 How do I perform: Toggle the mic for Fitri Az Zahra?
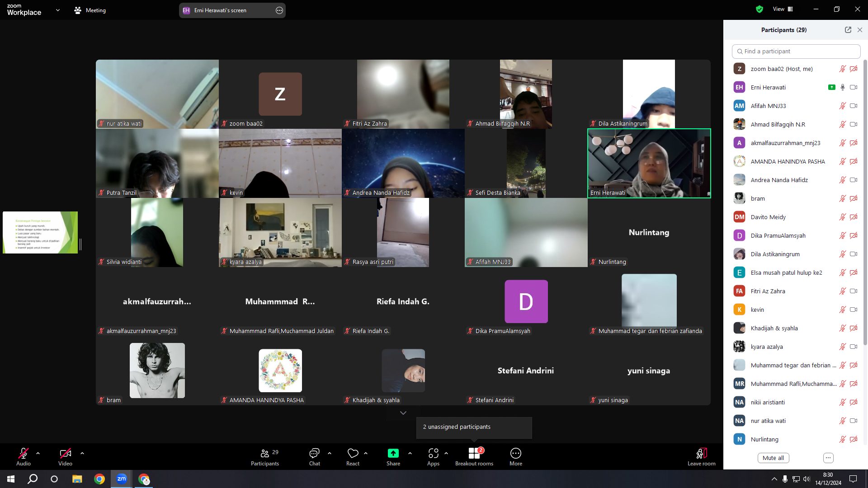click(843, 291)
